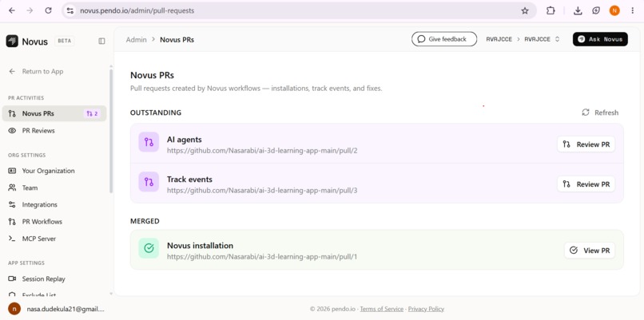The image size is (644, 320).
Task: Click first RVRJCCE organization breadcrumb
Action: 499,39
